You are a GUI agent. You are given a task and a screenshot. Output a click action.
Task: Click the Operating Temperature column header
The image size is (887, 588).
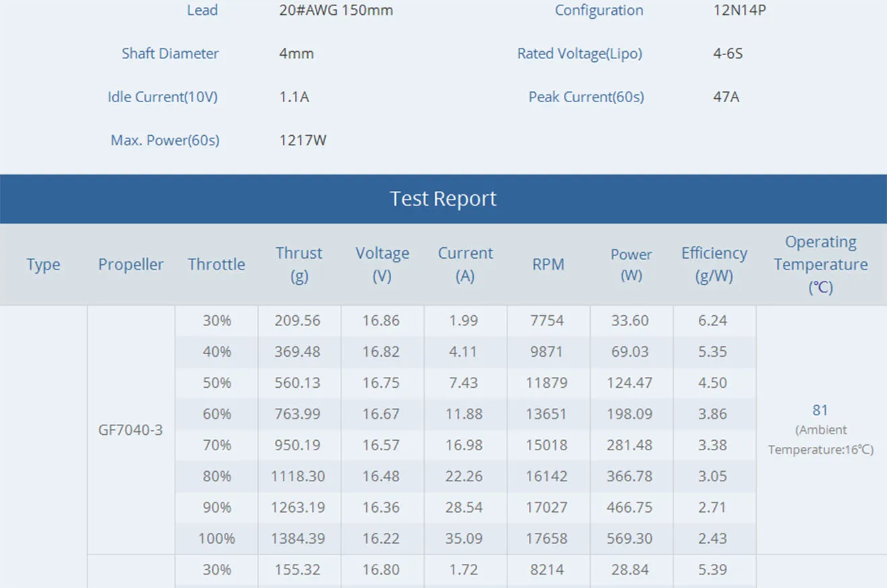tap(820, 264)
